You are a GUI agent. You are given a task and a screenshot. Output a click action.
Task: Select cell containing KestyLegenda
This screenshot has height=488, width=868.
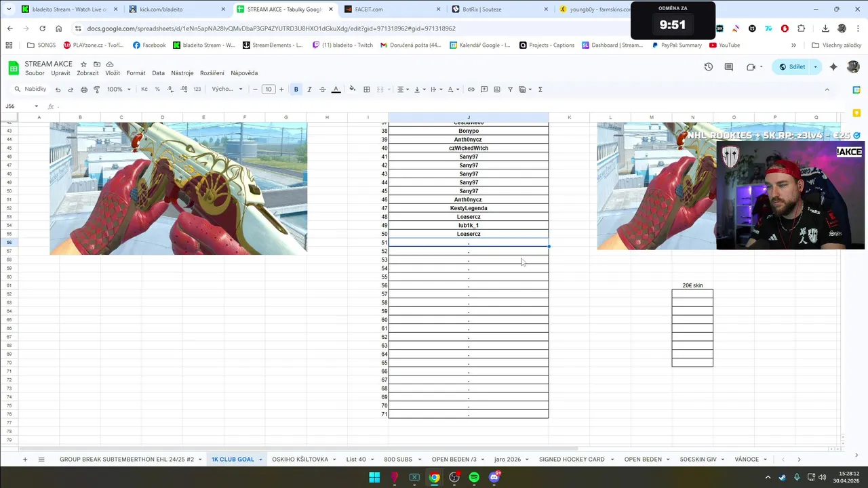(x=469, y=208)
